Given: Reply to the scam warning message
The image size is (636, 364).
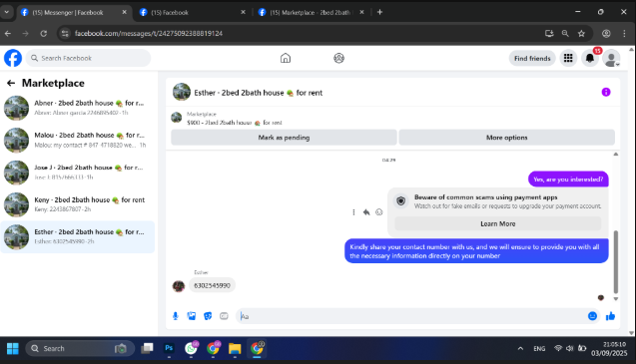Looking at the screenshot, I should click(x=366, y=212).
